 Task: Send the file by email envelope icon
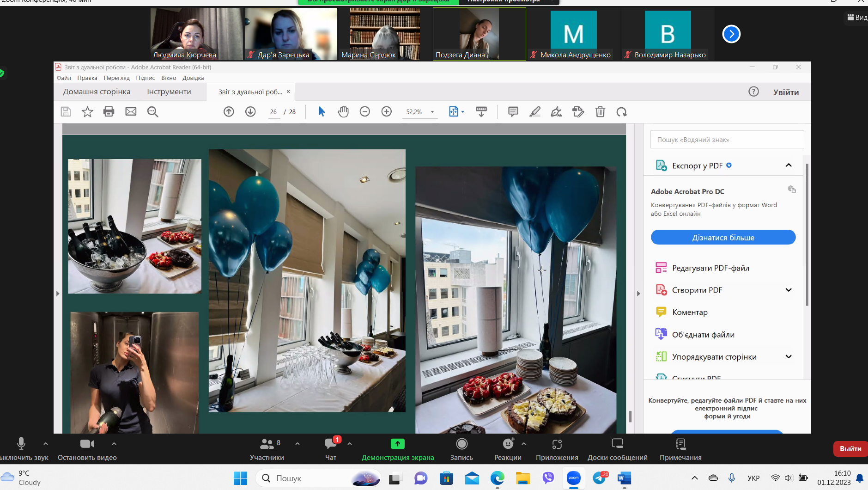point(131,111)
